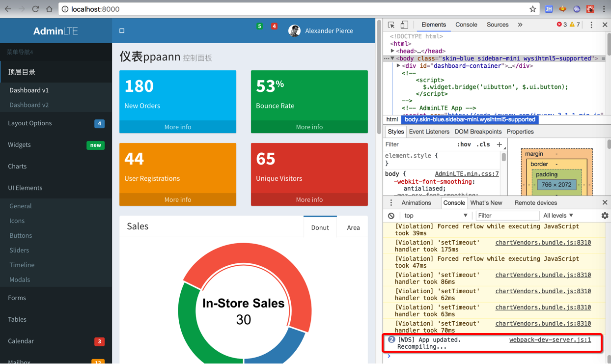611x364 pixels.
Task: Open Event Listeners pane tab
Action: [429, 132]
